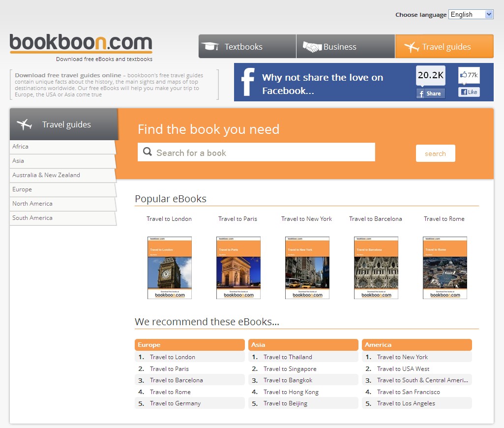Open the Textbooks tab
This screenshot has width=504, height=428.
(x=247, y=46)
